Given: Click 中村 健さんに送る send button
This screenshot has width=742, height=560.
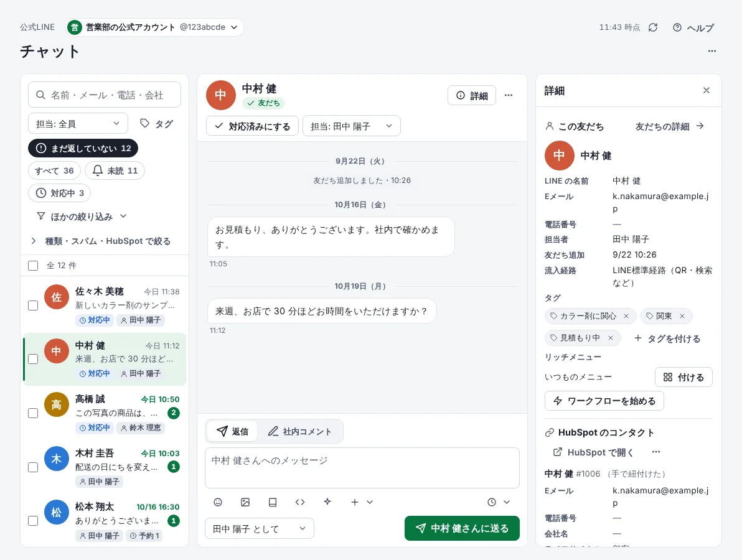Looking at the screenshot, I should tap(462, 528).
